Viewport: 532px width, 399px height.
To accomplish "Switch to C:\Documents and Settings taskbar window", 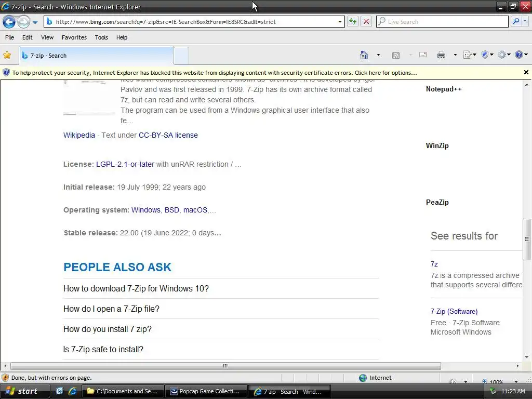I will point(123,391).
